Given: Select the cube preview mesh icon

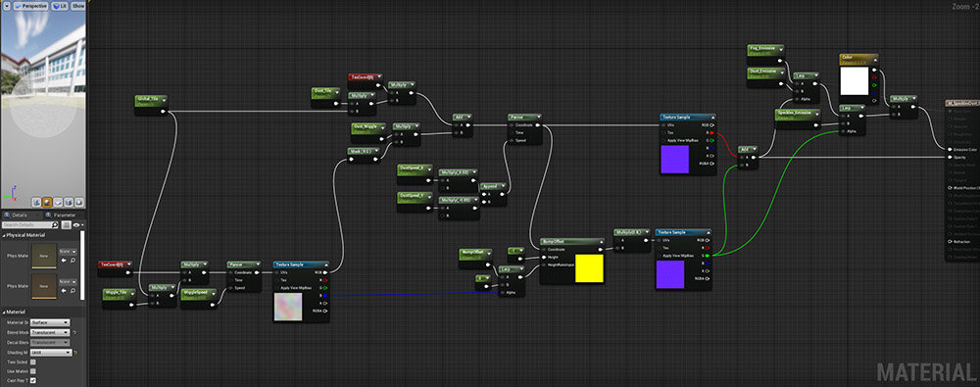Looking at the screenshot, I should click(x=69, y=203).
